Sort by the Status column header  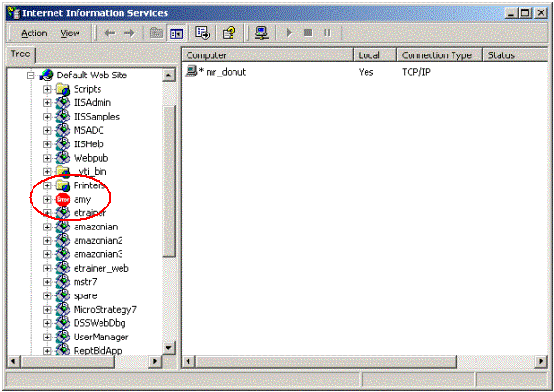pyautogui.click(x=516, y=55)
